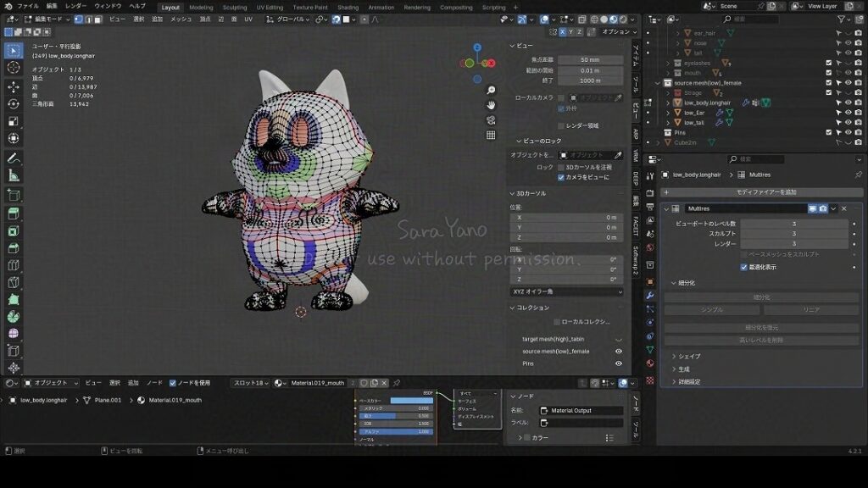Select the Rotate tool
This screenshot has width=868, height=488.
click(x=14, y=104)
